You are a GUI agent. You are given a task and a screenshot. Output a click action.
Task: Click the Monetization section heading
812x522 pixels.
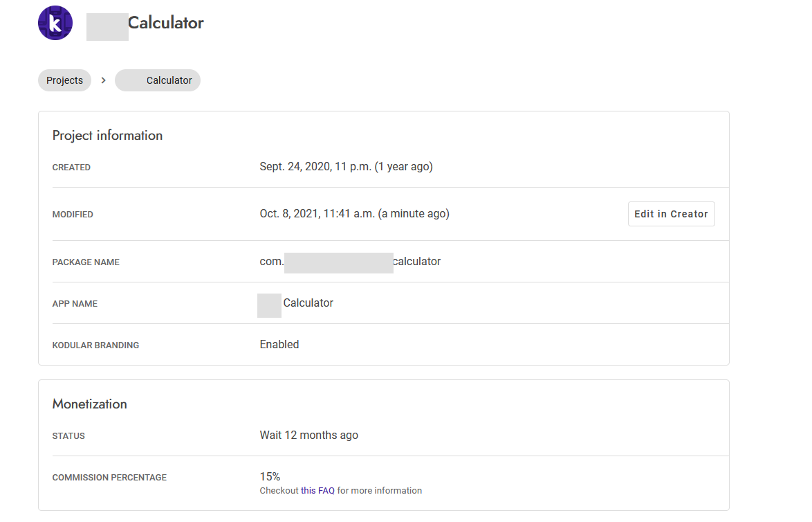(x=90, y=404)
